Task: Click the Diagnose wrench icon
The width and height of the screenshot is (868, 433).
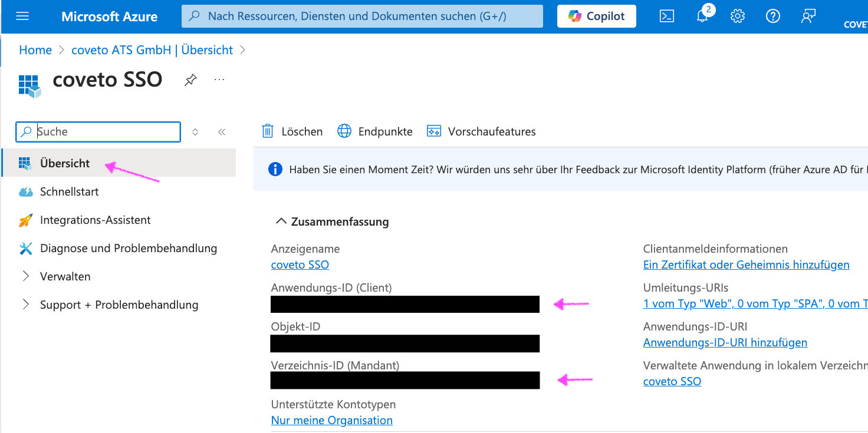Action: 25,248
